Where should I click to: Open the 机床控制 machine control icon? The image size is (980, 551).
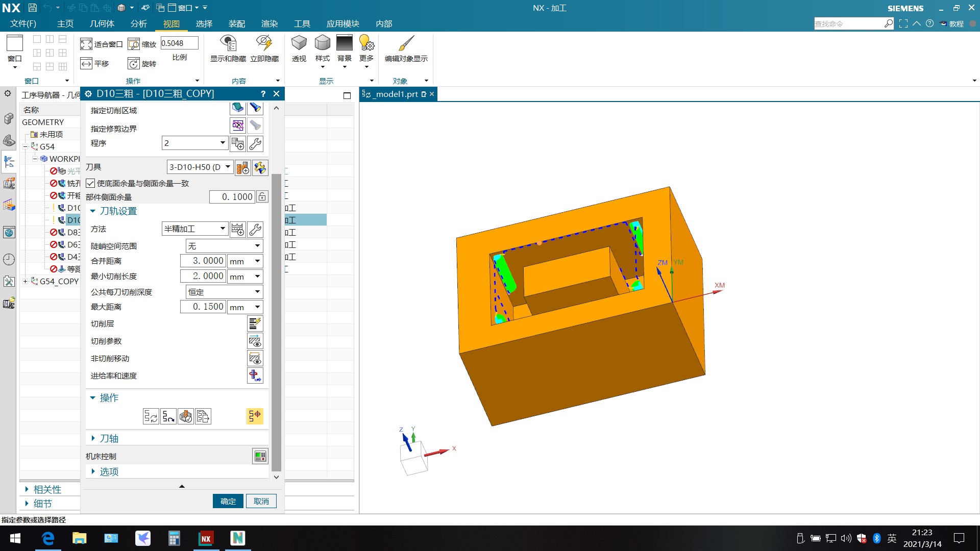point(260,456)
